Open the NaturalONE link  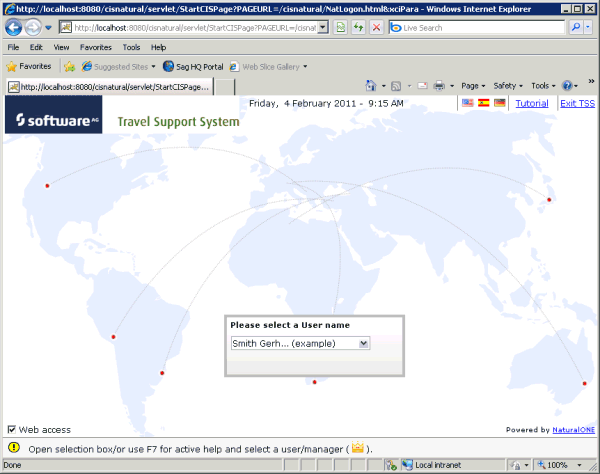[574, 430]
